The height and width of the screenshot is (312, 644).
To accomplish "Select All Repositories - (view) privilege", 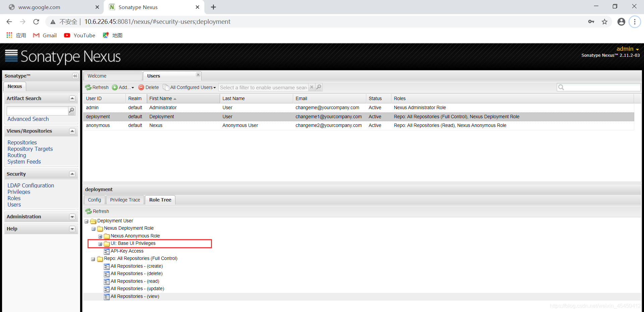I will click(135, 296).
